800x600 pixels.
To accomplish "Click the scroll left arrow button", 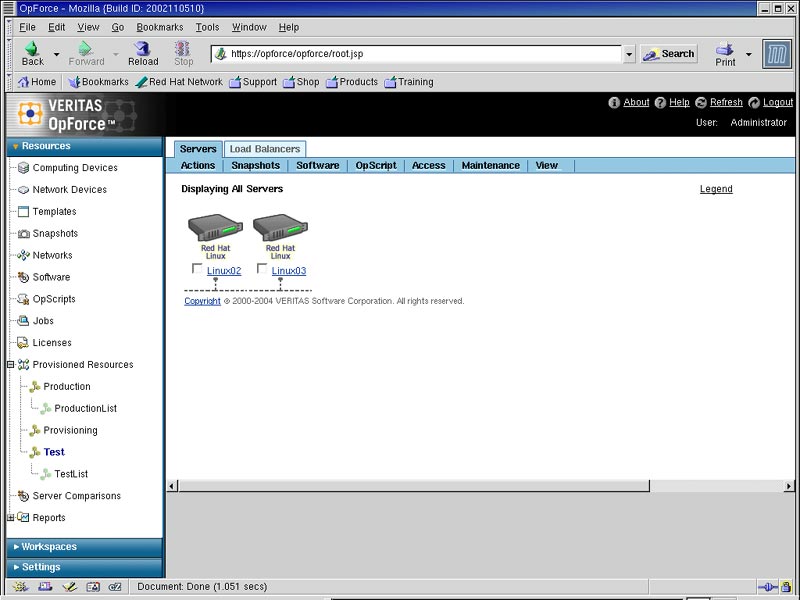I will point(172,486).
